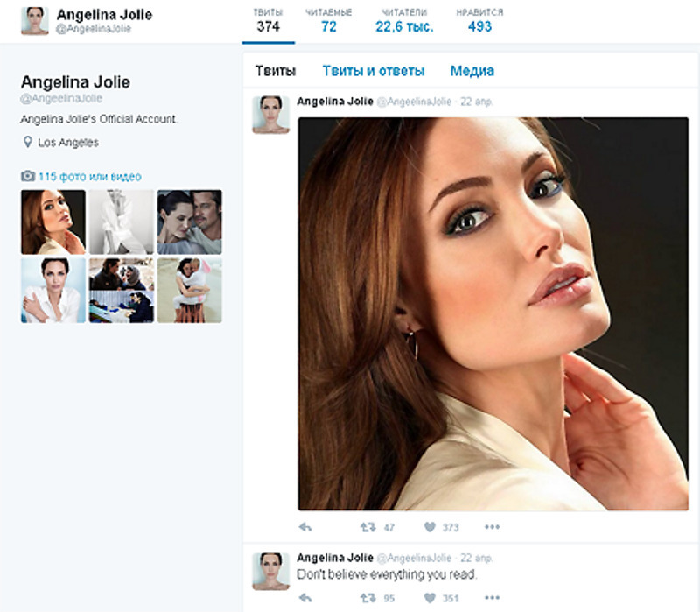
Task: Open the Медиа tab
Action: 472,71
